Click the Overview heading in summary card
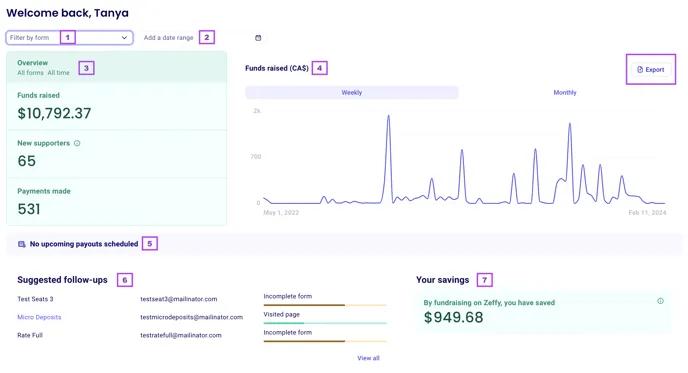The width and height of the screenshot is (688, 373). pyautogui.click(x=32, y=63)
